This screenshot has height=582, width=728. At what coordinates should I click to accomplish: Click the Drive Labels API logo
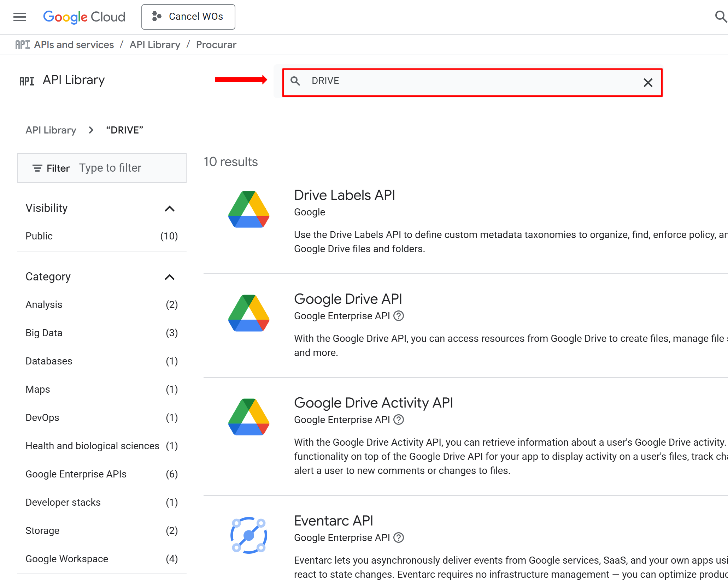pos(249,209)
